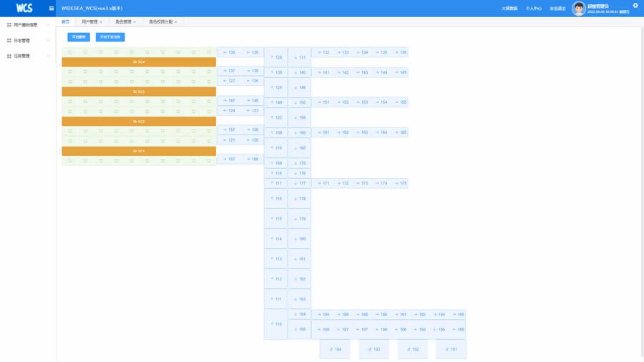Click the 个人中心 link in header
The width and height of the screenshot is (644, 362).
[x=533, y=8]
